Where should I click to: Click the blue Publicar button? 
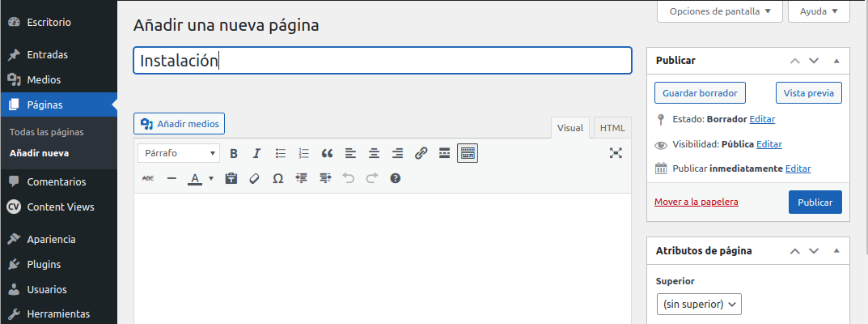[x=815, y=202]
